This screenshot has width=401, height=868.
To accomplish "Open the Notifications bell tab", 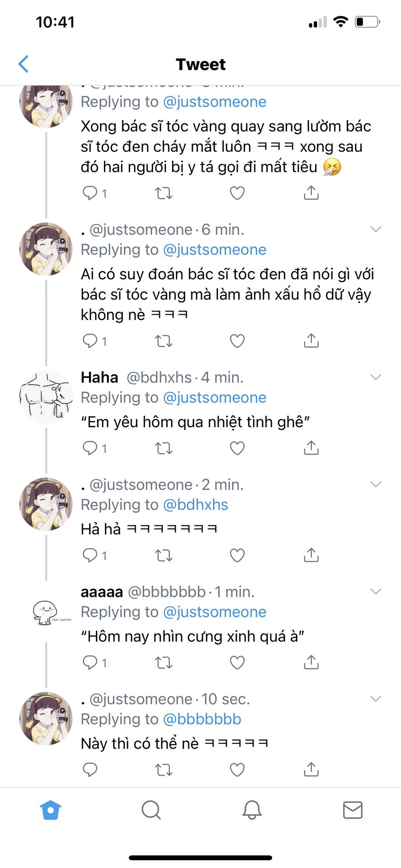I will pos(252,810).
